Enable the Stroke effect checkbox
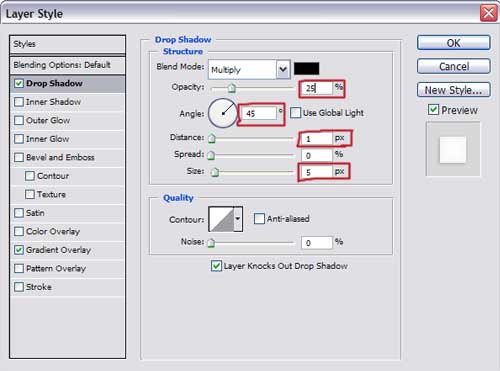This screenshot has width=500, height=371. (x=19, y=287)
